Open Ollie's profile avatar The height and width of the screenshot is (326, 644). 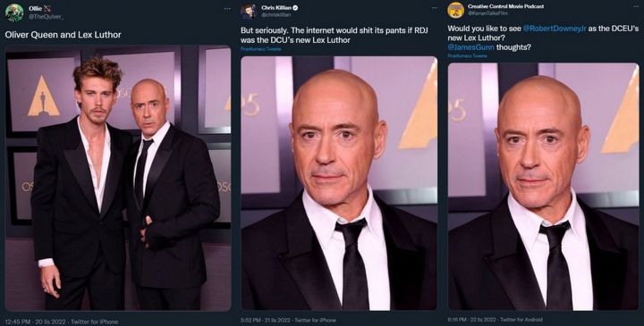click(x=14, y=13)
